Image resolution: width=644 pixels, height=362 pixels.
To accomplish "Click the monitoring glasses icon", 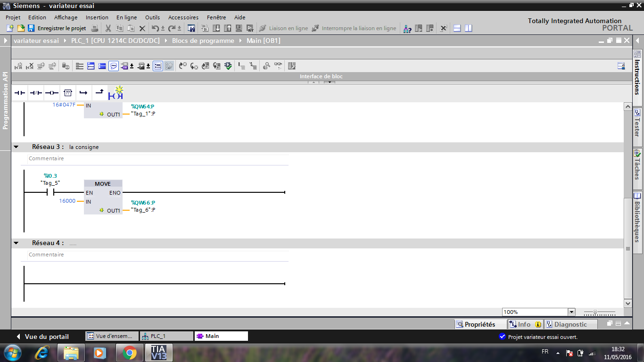I will [x=278, y=66].
